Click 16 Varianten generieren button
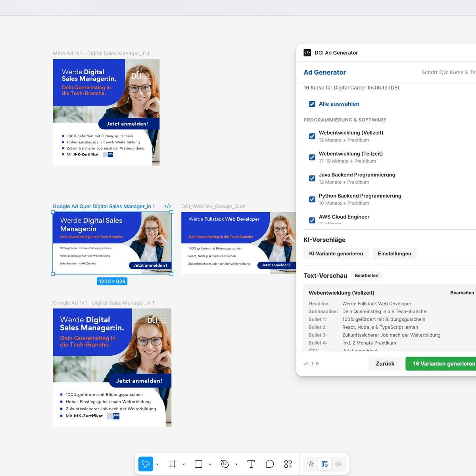Screen dimensions: 476x476 point(441,364)
